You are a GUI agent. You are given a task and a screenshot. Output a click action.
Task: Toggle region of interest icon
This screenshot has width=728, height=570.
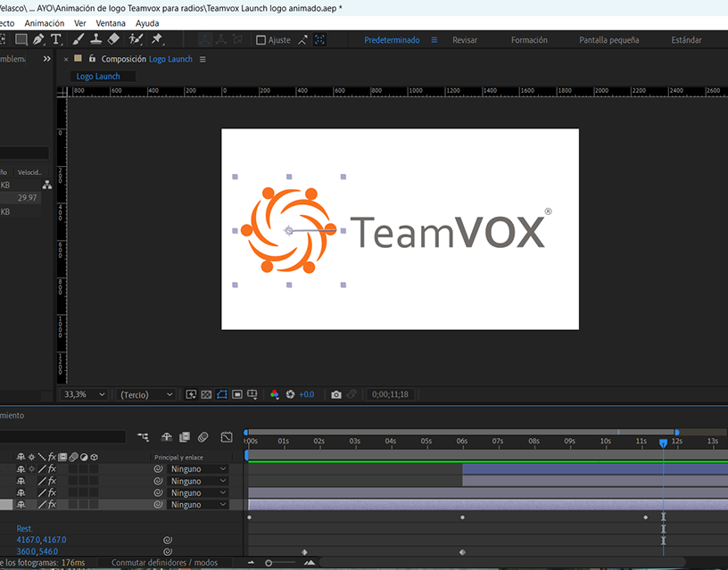237,394
